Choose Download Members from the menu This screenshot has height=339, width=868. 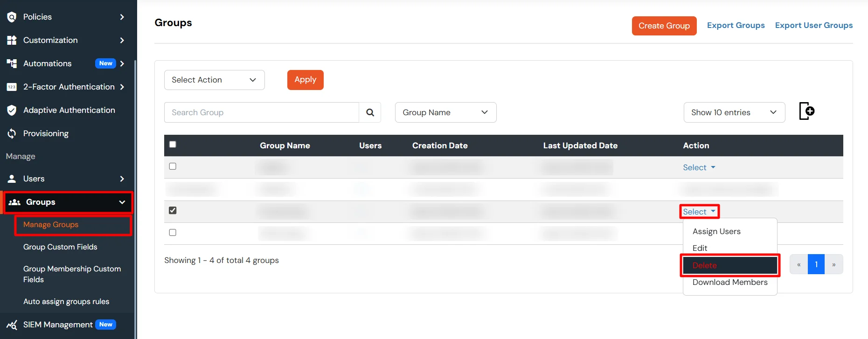(730, 282)
